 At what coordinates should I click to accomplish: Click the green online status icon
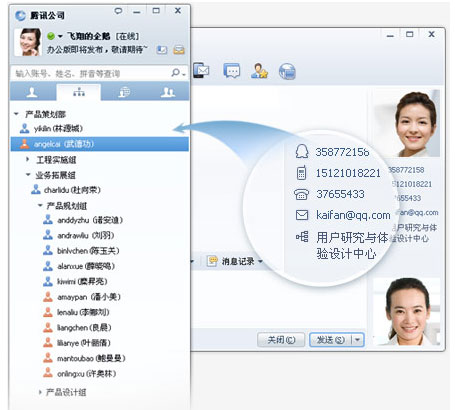pyautogui.click(x=51, y=36)
